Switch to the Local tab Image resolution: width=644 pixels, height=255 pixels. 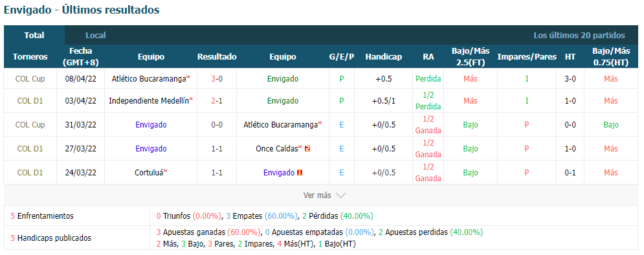(x=96, y=36)
